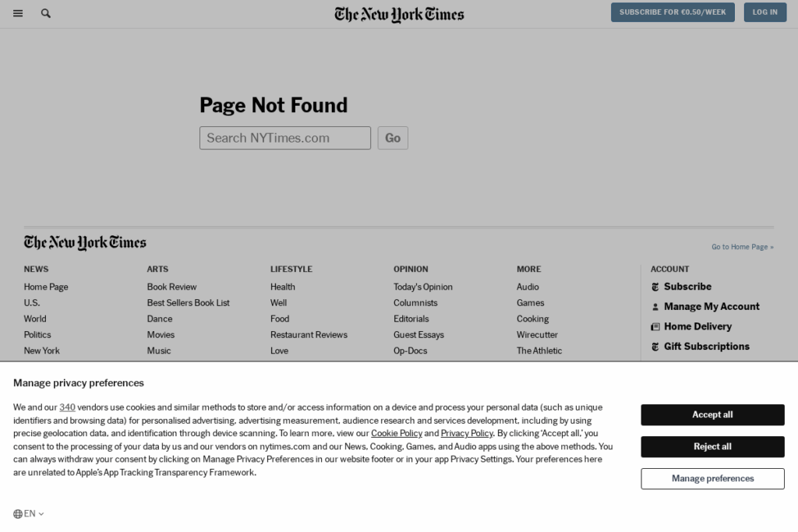Click the Accept all button
This screenshot has height=532, width=798.
[x=711, y=414]
